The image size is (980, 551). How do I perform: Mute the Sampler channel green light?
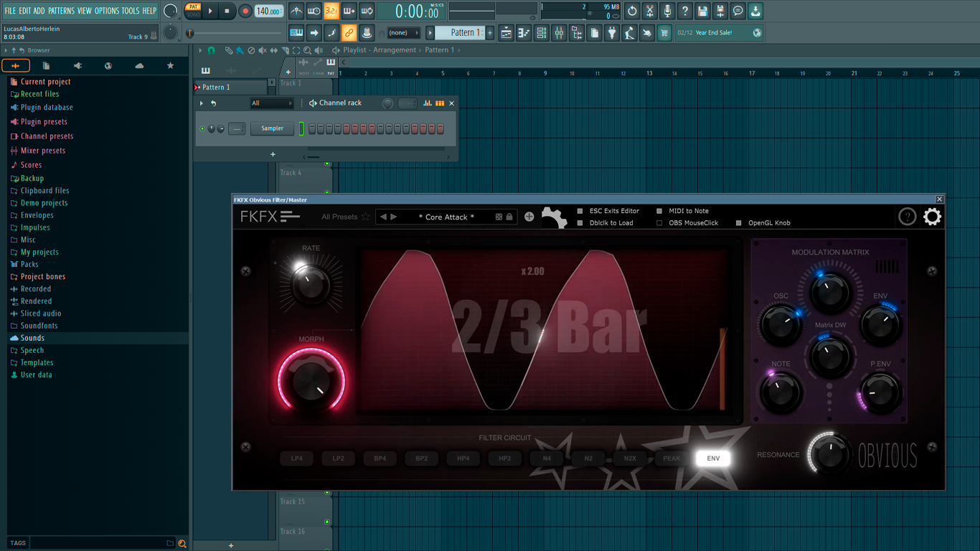[x=202, y=129]
